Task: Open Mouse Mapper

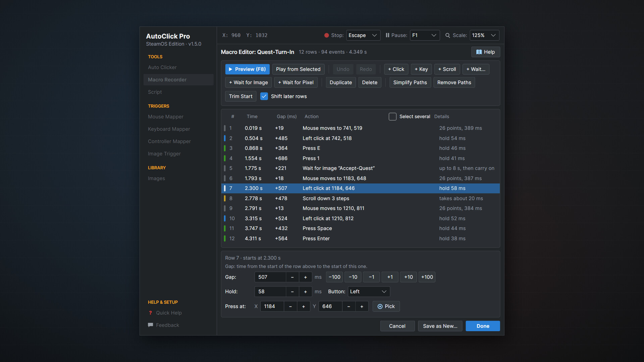Action: click(178, 117)
